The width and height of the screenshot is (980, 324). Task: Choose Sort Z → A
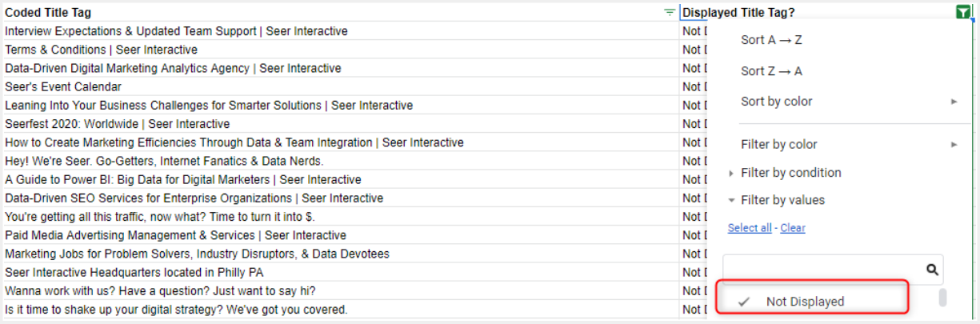tap(771, 71)
